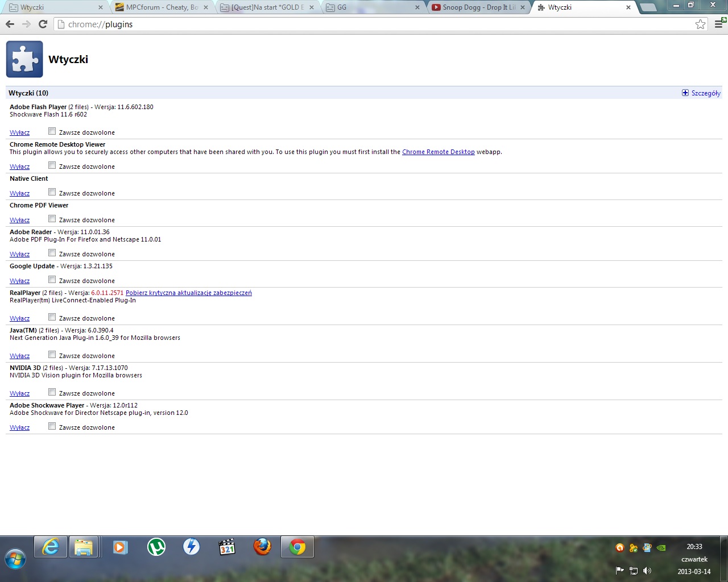Expand plugin details with Szczegóły
The height and width of the screenshot is (582, 728).
tap(701, 93)
